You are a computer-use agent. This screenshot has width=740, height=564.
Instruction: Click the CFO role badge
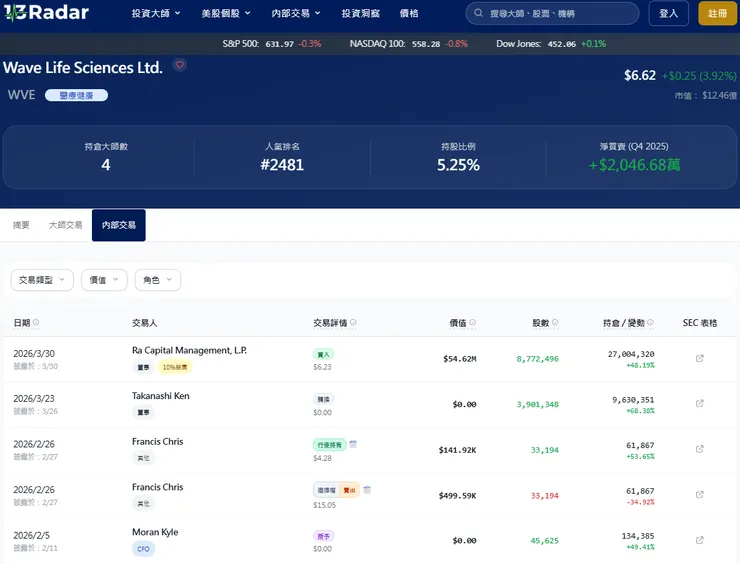coord(143,549)
